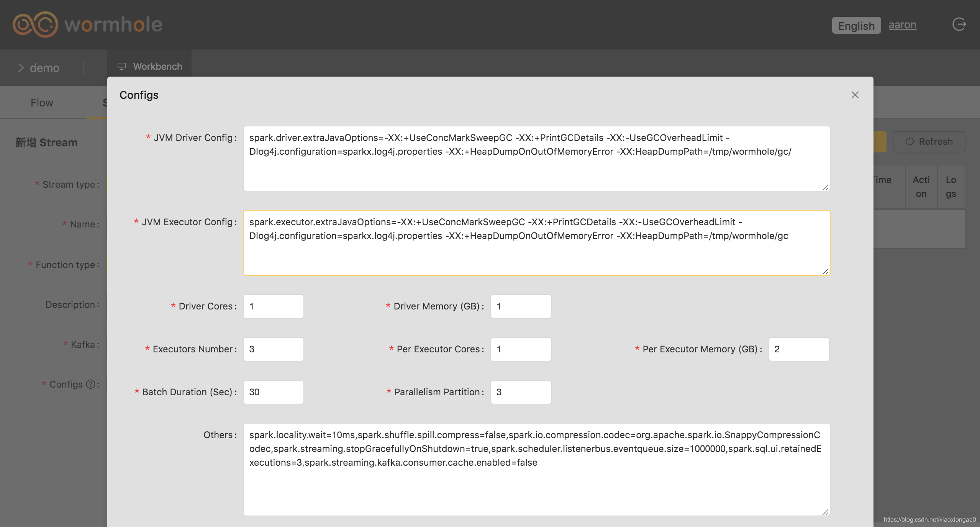Image resolution: width=980 pixels, height=527 pixels.
Task: Click the Per Executor Memory (GB) field
Action: (799, 349)
